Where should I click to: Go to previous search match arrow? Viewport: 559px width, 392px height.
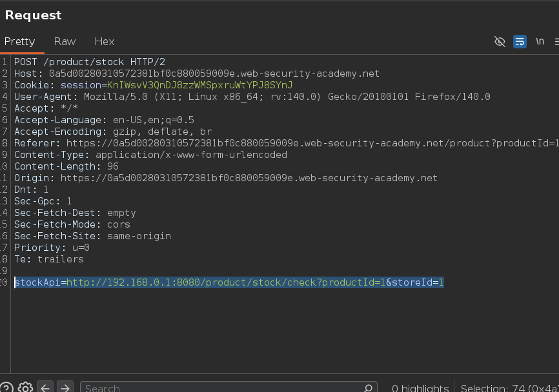click(45, 387)
